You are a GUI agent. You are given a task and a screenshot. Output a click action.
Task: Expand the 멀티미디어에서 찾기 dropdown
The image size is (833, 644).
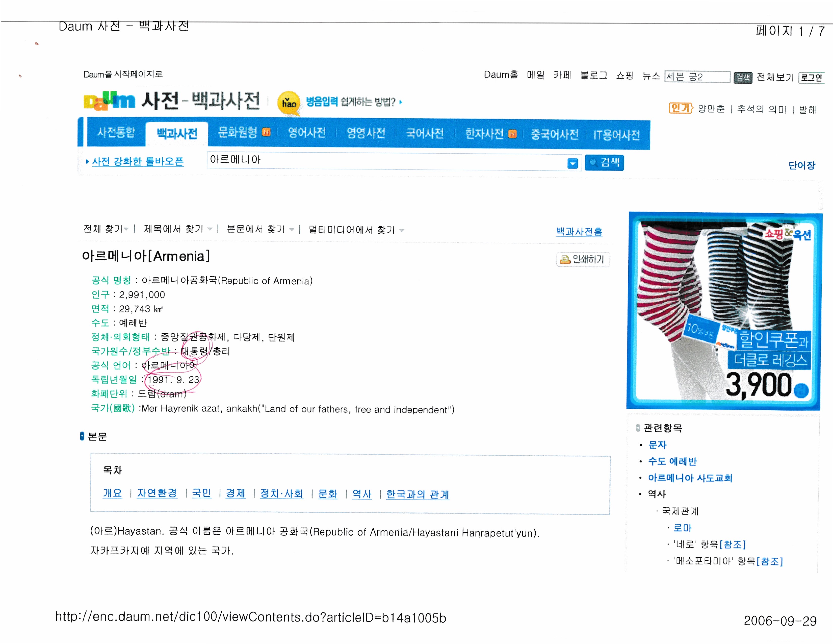(401, 230)
